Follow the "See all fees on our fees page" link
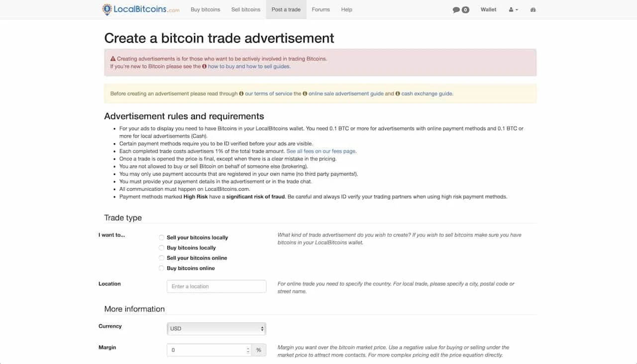The height and width of the screenshot is (364, 637). coord(321,151)
